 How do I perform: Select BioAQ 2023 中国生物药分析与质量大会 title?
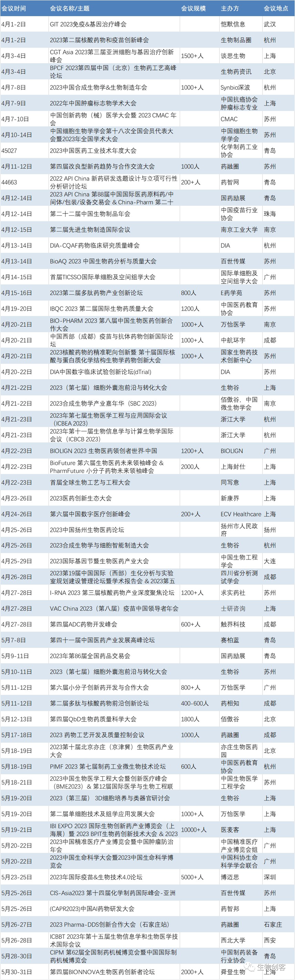coord(103,261)
